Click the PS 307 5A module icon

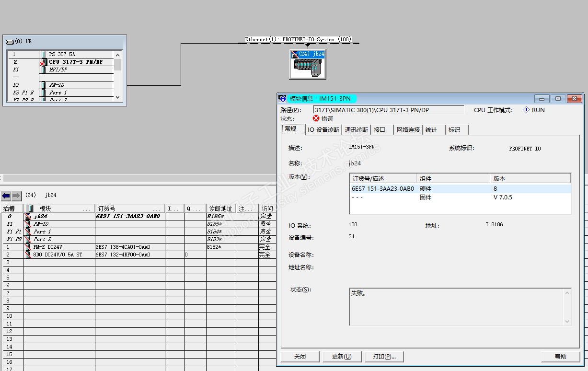pos(44,54)
